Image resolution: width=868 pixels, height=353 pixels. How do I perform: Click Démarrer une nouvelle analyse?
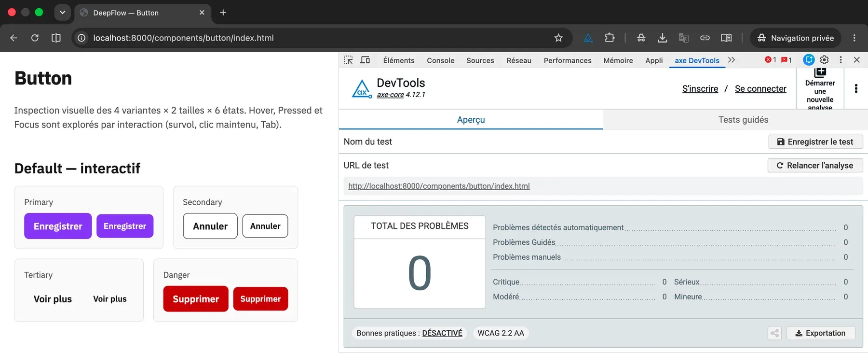click(x=820, y=90)
